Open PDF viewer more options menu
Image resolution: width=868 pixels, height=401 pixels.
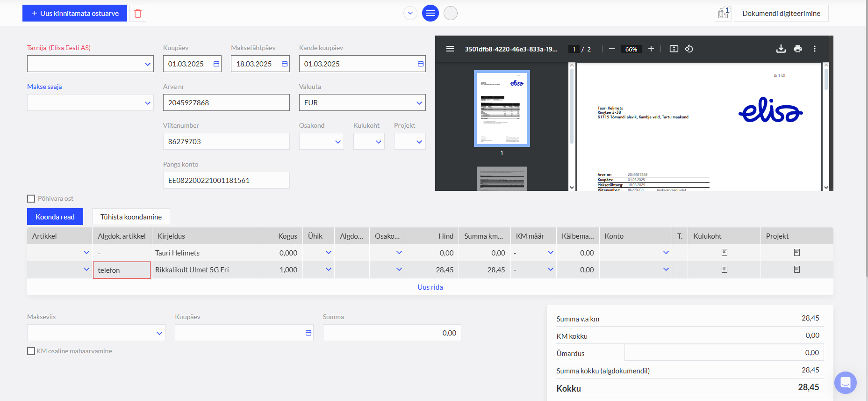tap(815, 49)
